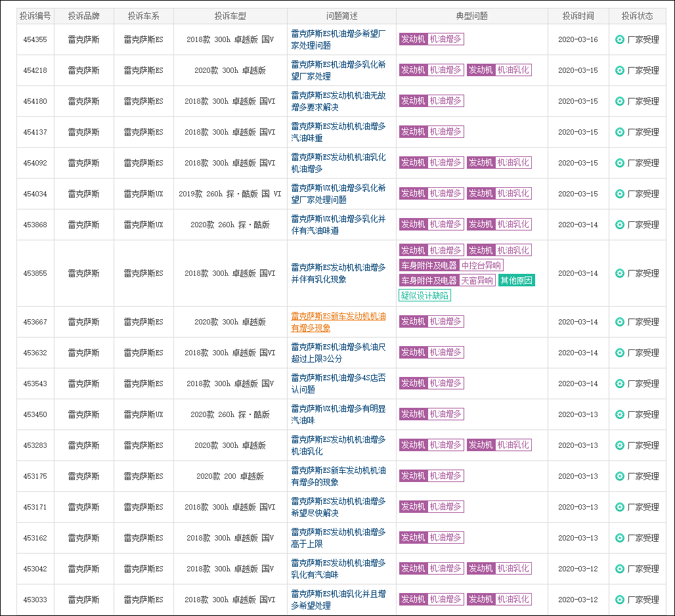Click 投诉车型 column header

230,16
